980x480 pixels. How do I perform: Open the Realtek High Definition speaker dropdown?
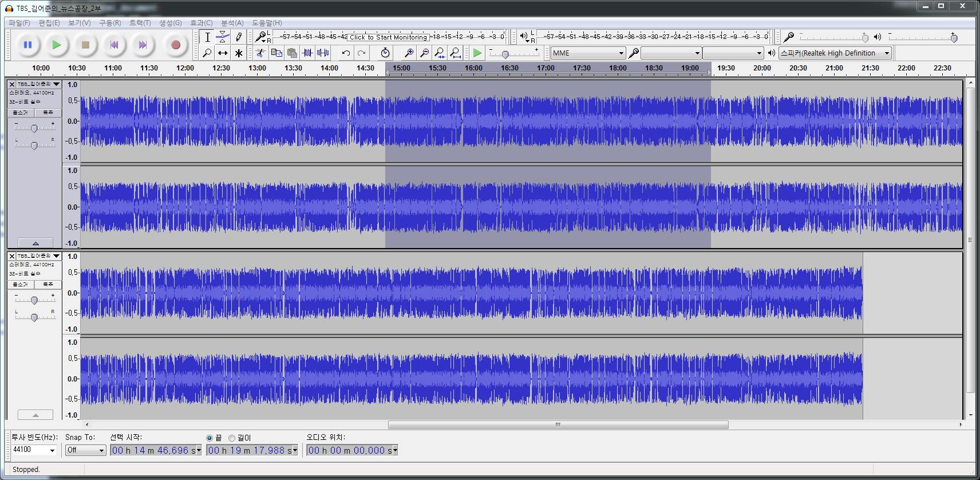click(x=835, y=53)
